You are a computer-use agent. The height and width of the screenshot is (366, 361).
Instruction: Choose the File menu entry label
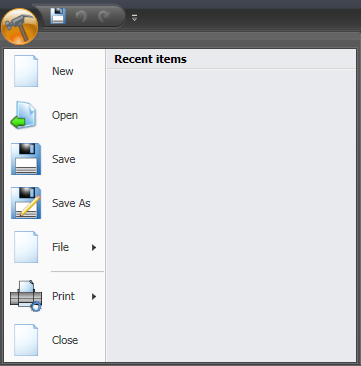[x=60, y=247]
